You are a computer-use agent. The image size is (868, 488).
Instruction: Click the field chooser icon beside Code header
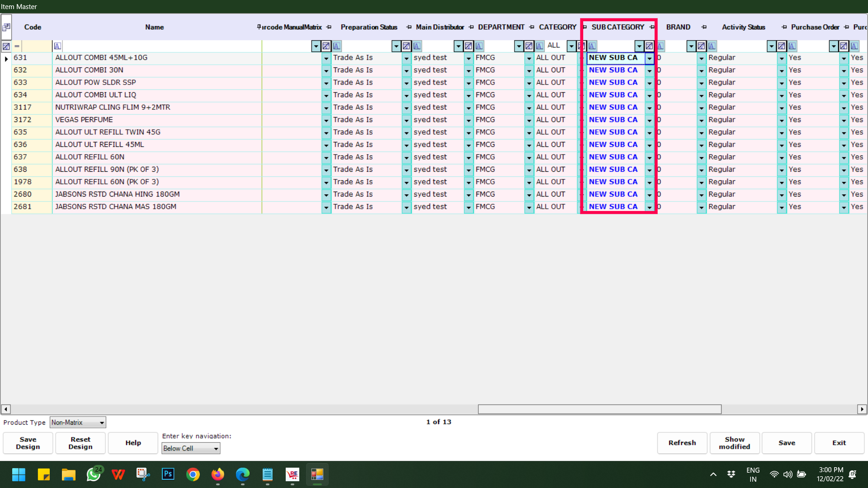pyautogui.click(x=6, y=27)
